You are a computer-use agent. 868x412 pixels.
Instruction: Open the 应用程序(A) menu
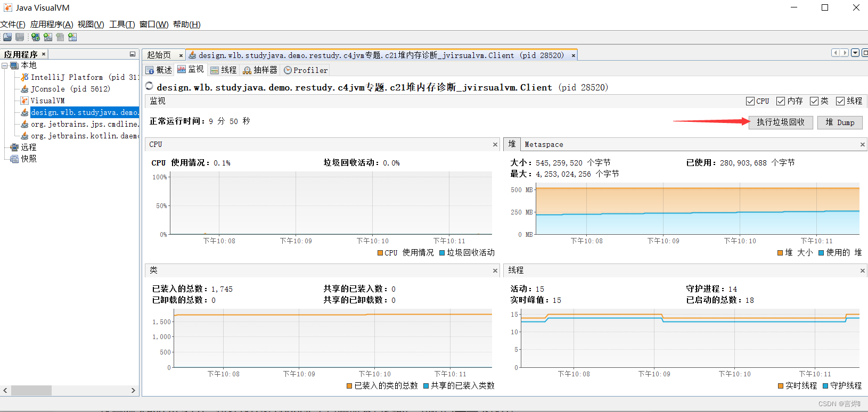[52, 24]
